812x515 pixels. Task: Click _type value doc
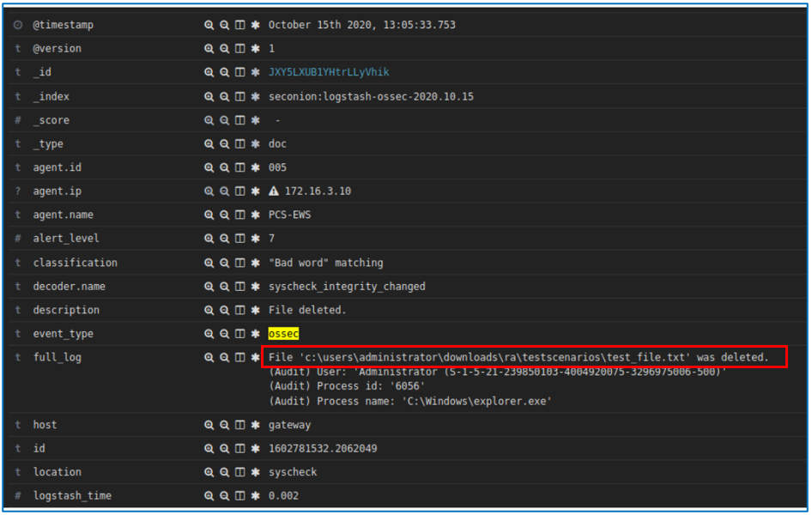pyautogui.click(x=277, y=144)
